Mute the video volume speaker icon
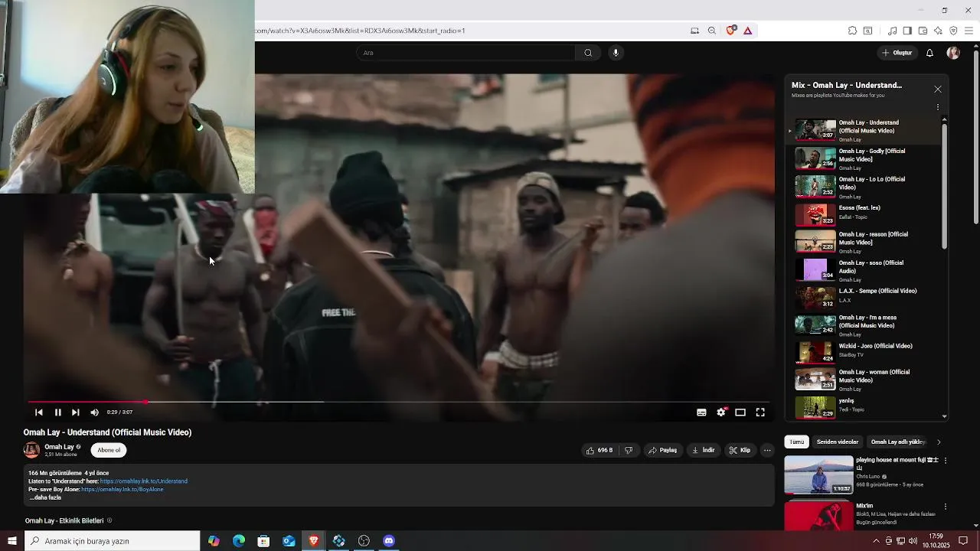This screenshot has width=980, height=551. (x=94, y=412)
